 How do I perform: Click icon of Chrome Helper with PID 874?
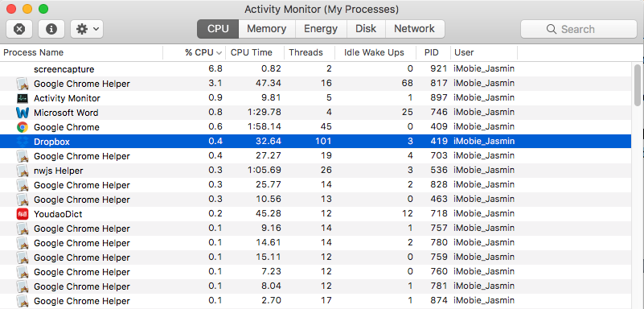(23, 301)
